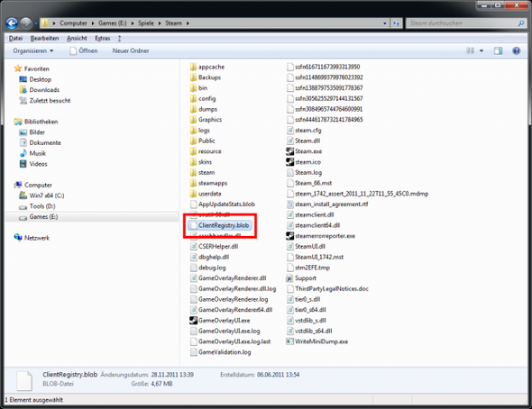Select the Backups folder icon
This screenshot has width=532, height=409.
click(x=193, y=77)
